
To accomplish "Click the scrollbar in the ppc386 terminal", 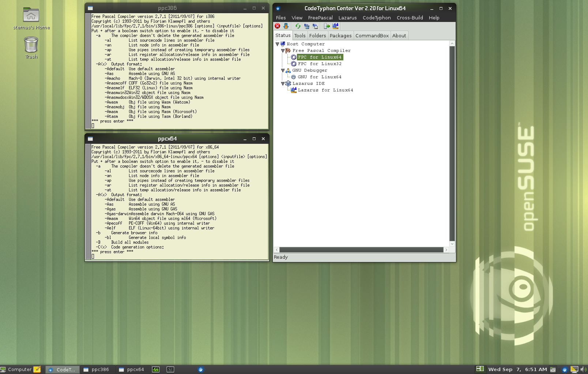I will click(88, 71).
